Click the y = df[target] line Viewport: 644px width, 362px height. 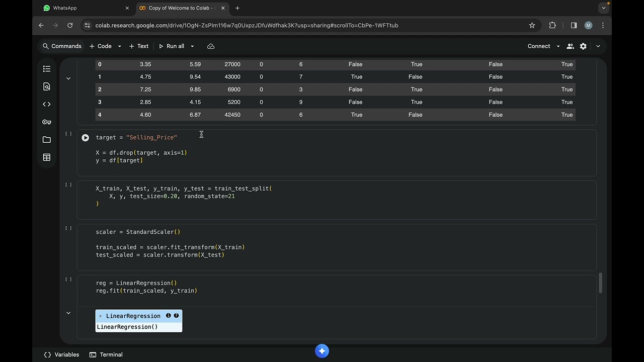(x=119, y=160)
